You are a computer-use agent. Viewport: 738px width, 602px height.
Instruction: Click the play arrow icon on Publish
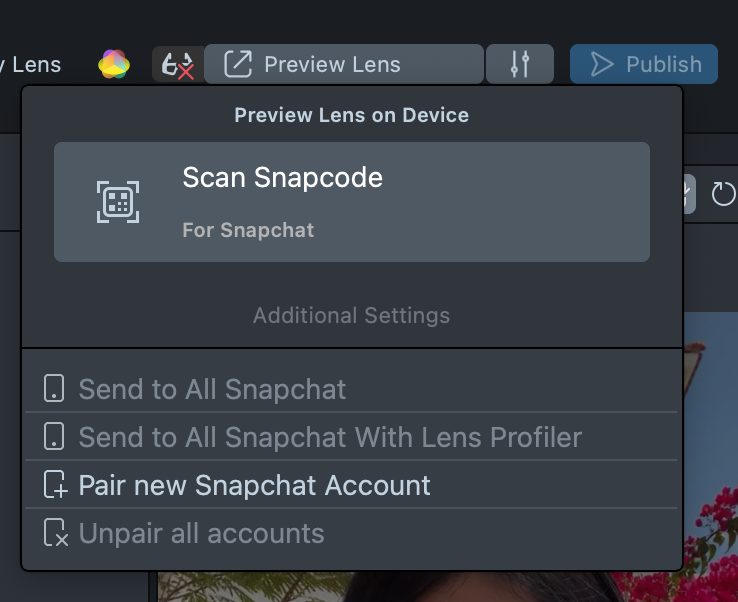coord(601,65)
